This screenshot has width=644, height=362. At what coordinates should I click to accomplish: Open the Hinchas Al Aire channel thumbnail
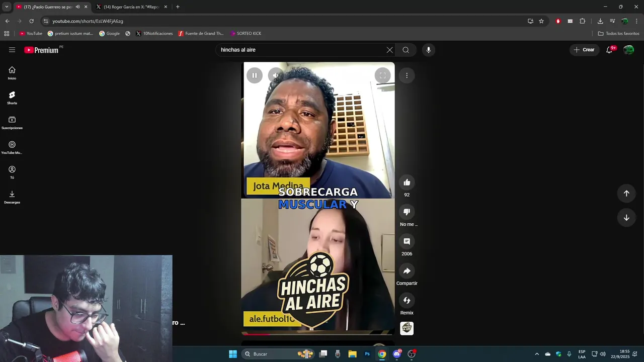coord(407,328)
